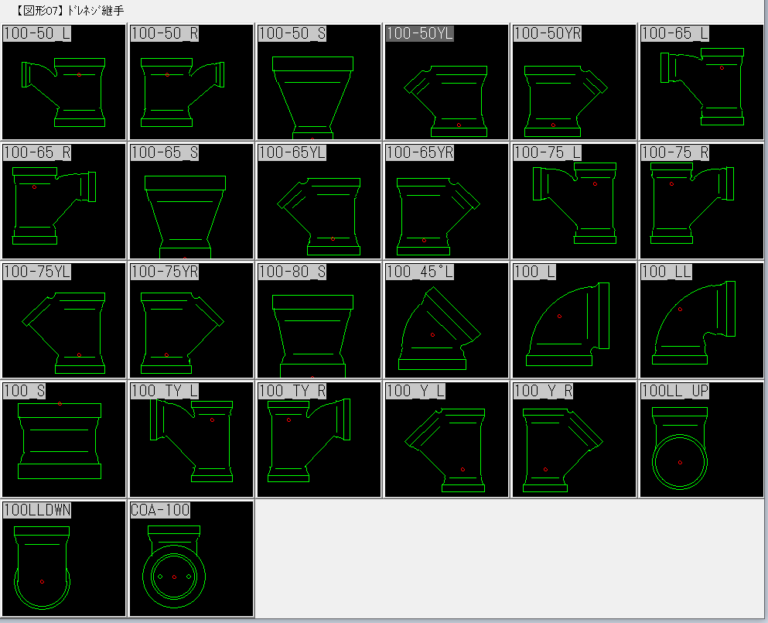This screenshot has width=768, height=623.
Task: Choose the 100-65_L fitting
Action: click(702, 82)
